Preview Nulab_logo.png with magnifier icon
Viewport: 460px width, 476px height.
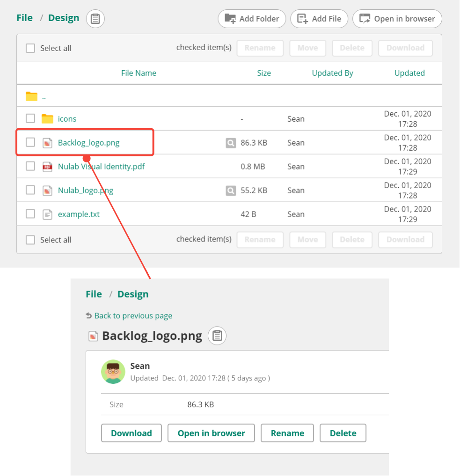[x=231, y=190]
